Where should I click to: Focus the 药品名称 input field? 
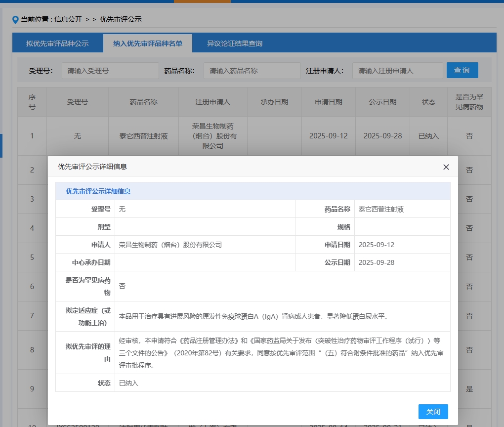click(252, 71)
